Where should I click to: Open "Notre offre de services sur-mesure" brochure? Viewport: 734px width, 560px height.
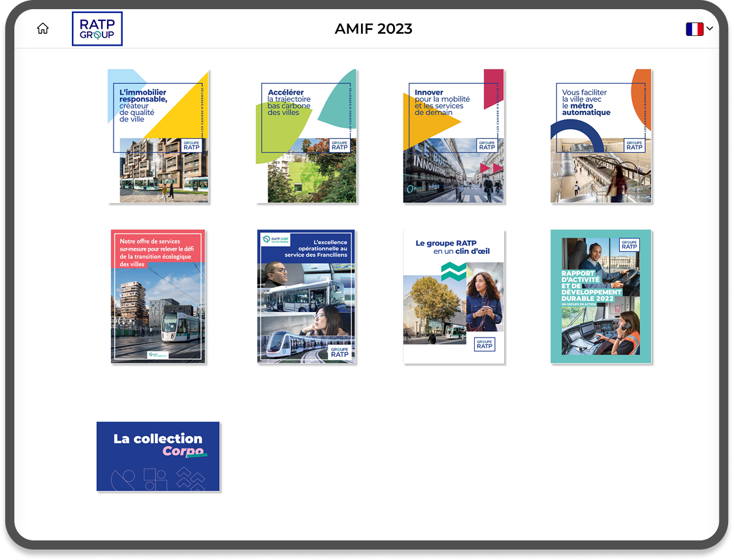point(158,296)
